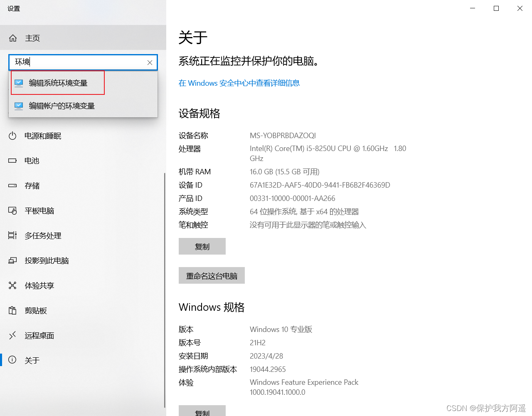Maximize the 设置 window
This screenshot has width=532, height=416.
496,8
